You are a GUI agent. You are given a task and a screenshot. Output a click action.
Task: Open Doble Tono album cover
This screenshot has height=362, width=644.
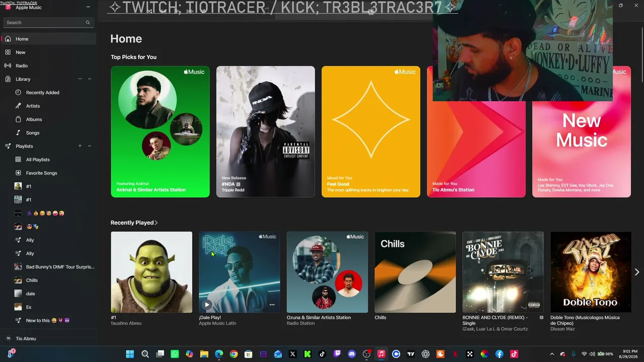coord(591,272)
